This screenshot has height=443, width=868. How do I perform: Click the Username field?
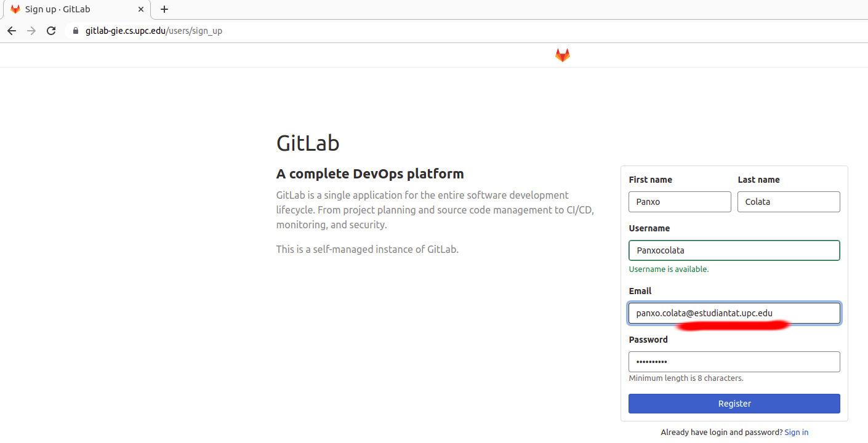pyautogui.click(x=734, y=250)
